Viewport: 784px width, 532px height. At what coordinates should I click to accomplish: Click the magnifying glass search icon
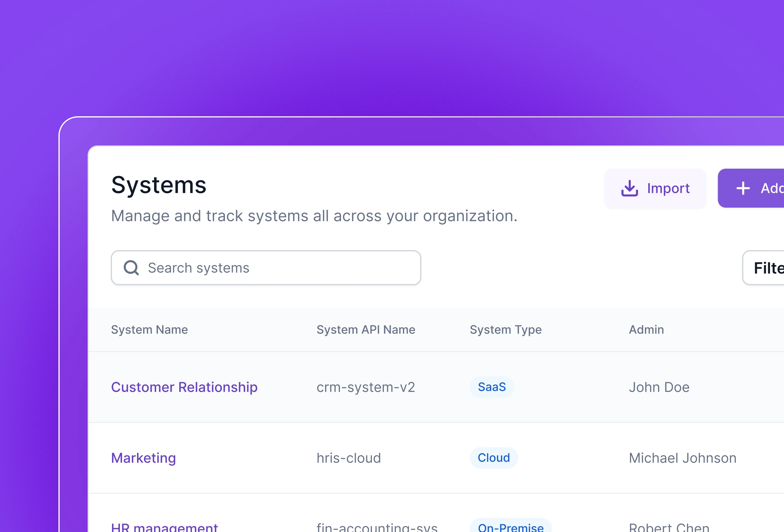coord(131,268)
